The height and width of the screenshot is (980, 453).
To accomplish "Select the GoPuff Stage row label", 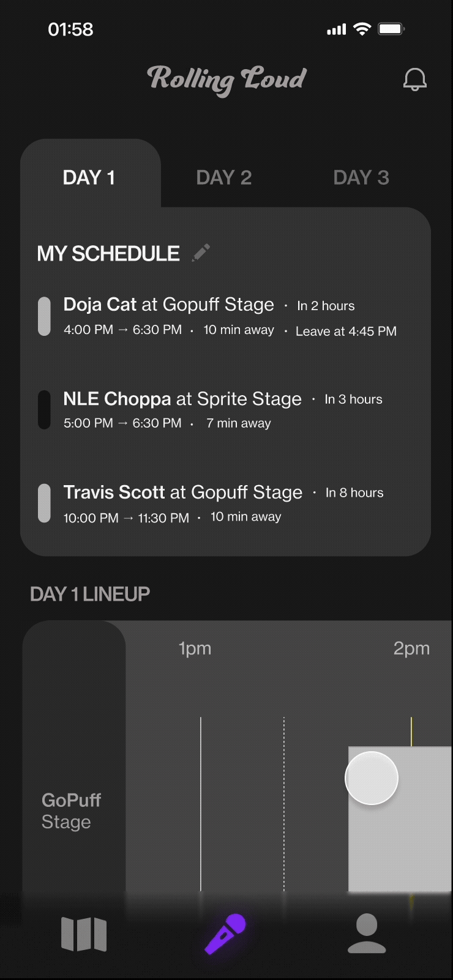I will [71, 811].
